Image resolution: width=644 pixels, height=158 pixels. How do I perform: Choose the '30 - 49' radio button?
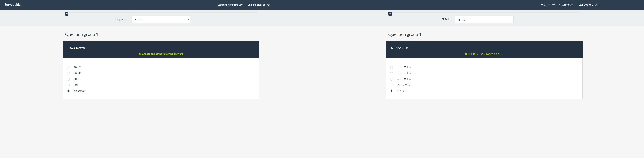pyautogui.click(x=68, y=73)
